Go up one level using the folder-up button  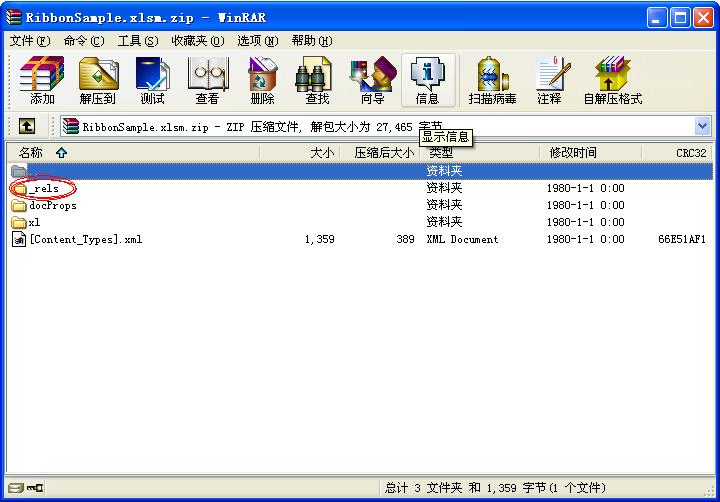point(27,126)
